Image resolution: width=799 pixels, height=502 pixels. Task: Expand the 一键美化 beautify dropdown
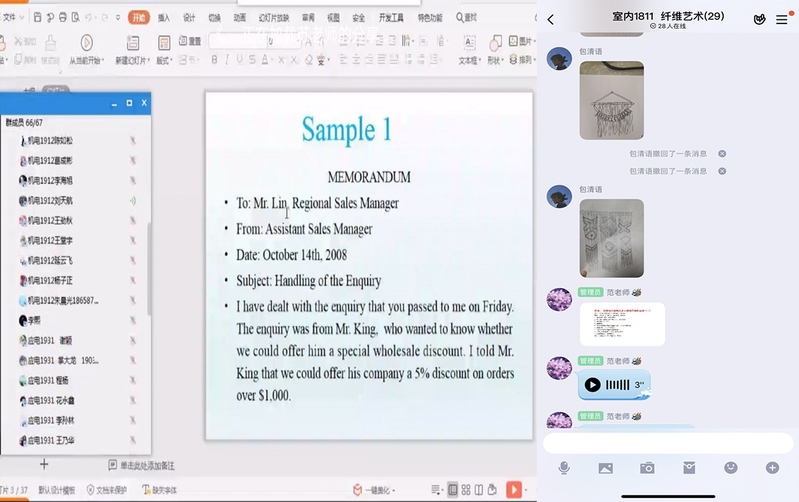(372, 490)
